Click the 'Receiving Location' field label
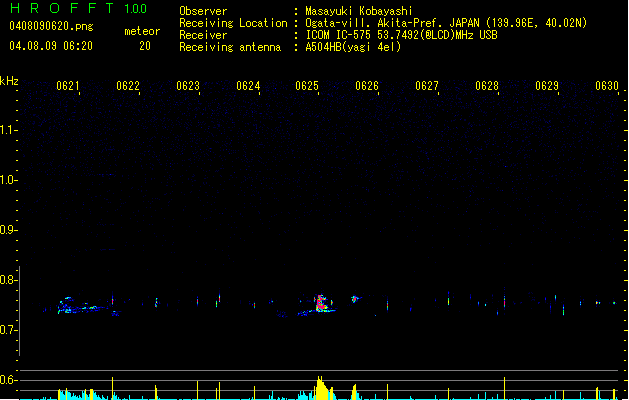Image resolution: width=629 pixels, height=400 pixels. (233, 23)
